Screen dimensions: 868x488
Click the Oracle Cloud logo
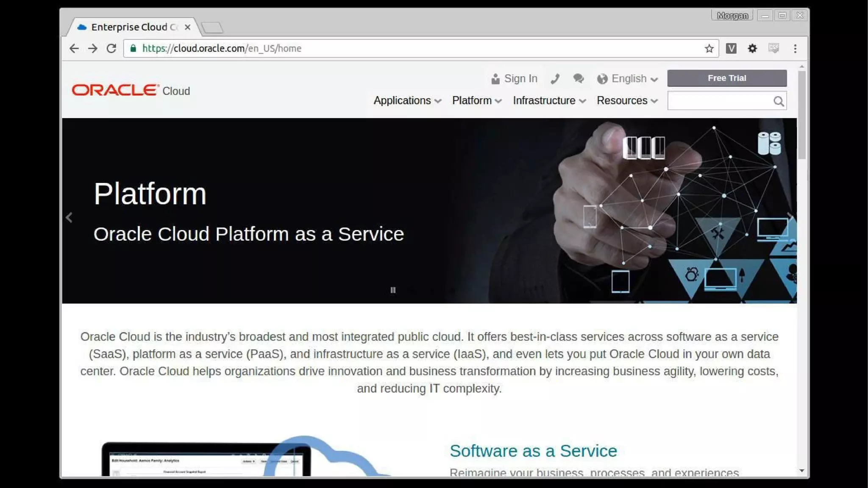pyautogui.click(x=131, y=90)
